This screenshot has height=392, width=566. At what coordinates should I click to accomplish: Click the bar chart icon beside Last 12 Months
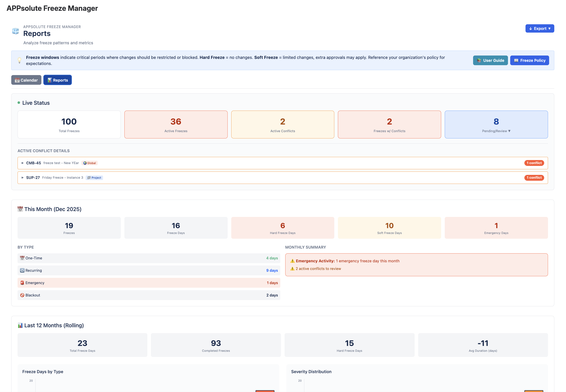point(20,325)
